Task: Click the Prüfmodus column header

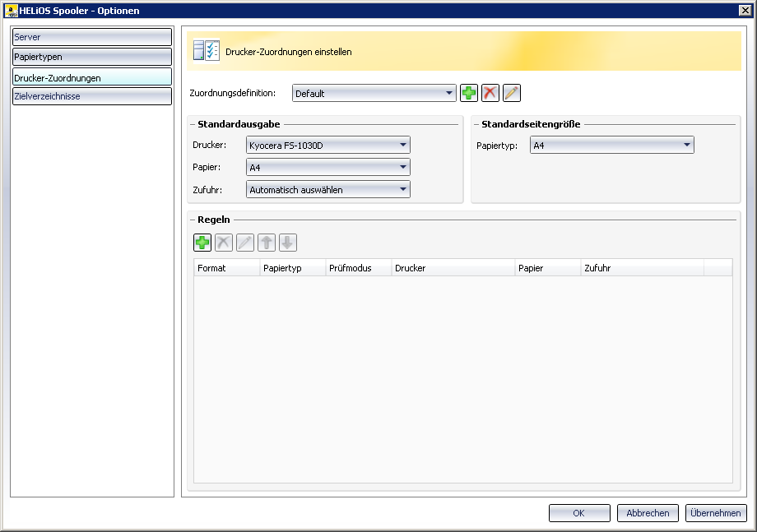Action: click(x=359, y=268)
